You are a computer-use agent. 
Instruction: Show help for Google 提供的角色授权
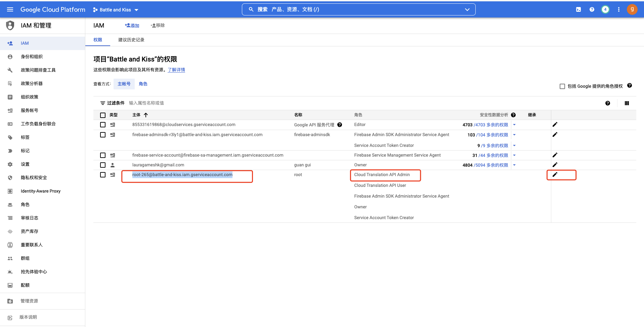coord(630,86)
